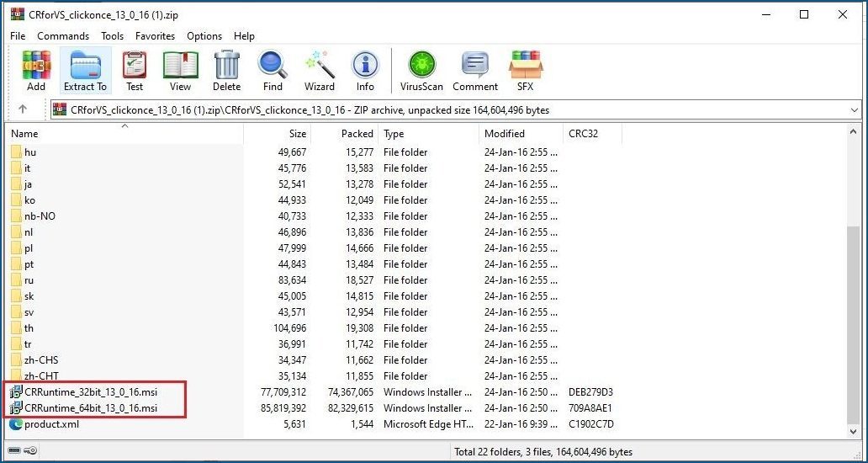Viewport: 868px width, 463px height.
Task: Open the File menu
Action: (18, 36)
